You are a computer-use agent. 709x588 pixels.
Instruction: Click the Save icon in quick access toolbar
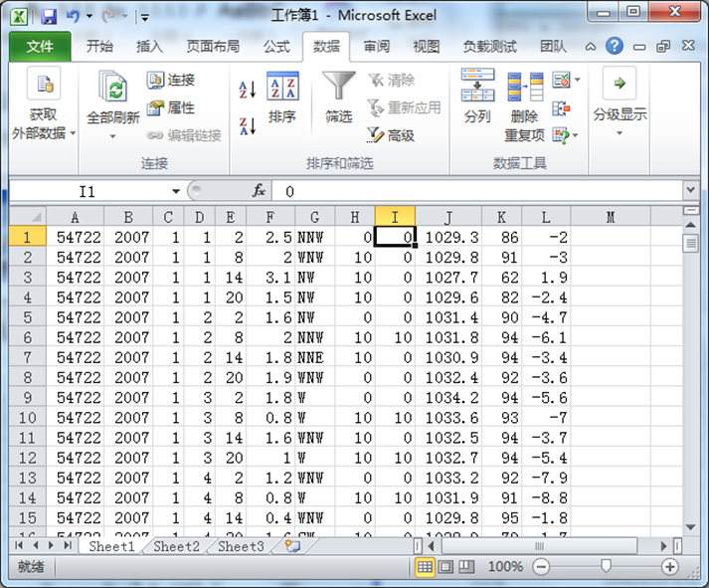(48, 17)
